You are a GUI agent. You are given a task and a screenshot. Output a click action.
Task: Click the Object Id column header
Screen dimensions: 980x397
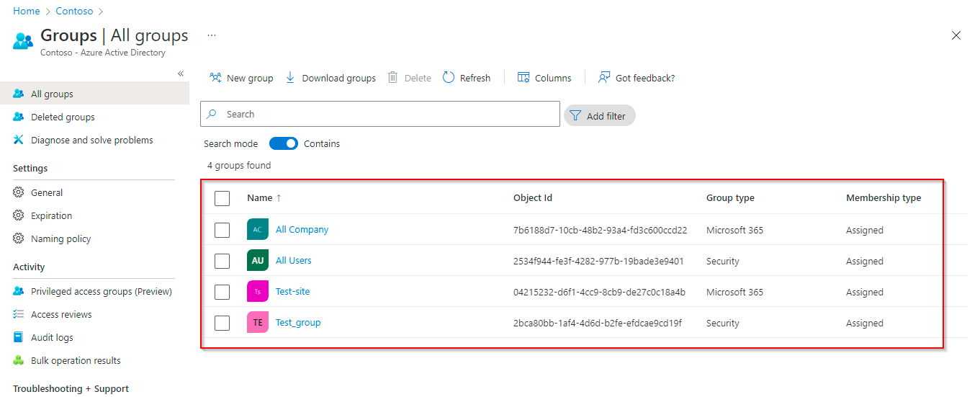point(533,197)
